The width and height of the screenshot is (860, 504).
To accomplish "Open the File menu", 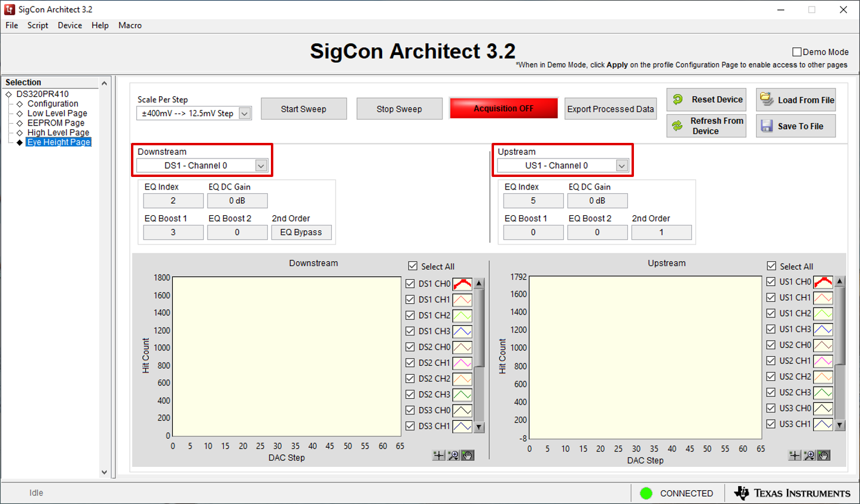I will coord(12,26).
